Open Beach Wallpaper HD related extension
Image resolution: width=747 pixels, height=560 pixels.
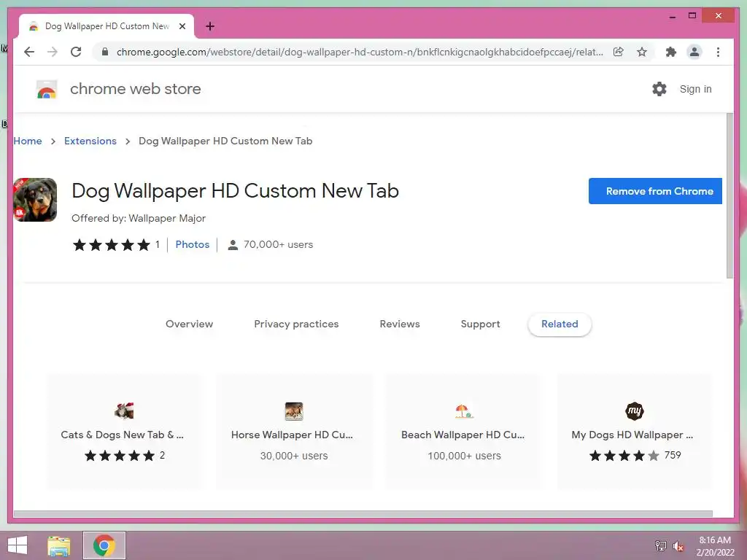click(463, 432)
